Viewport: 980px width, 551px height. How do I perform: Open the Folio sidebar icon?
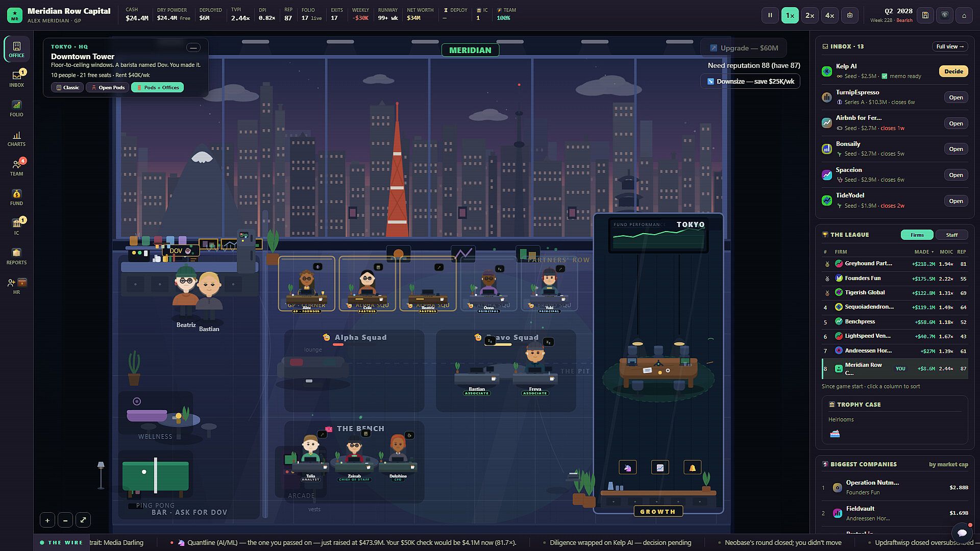(x=16, y=108)
